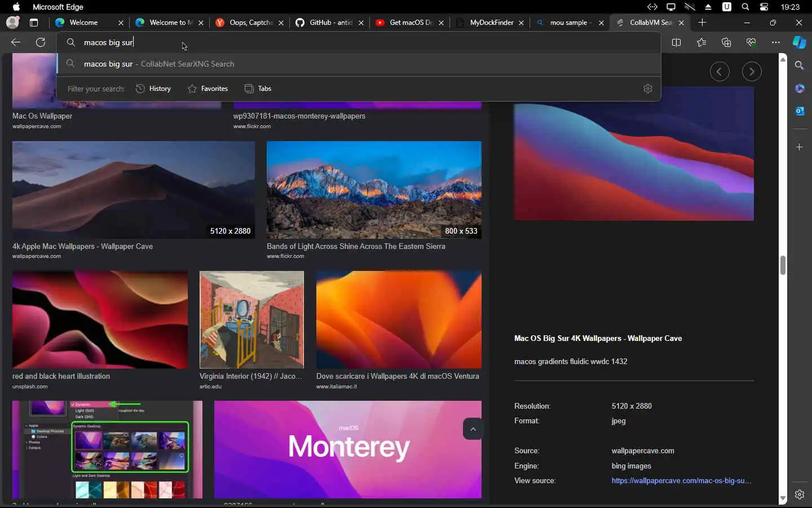Screen dimensions: 812x508
Task: Click the Mac OS Big Sur 4K Wallpapers heading
Action: [x=598, y=338]
